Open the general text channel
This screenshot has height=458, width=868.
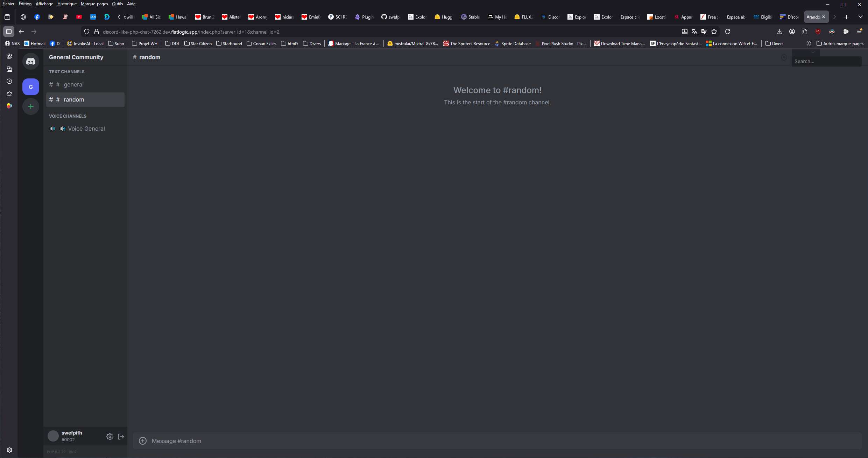73,85
